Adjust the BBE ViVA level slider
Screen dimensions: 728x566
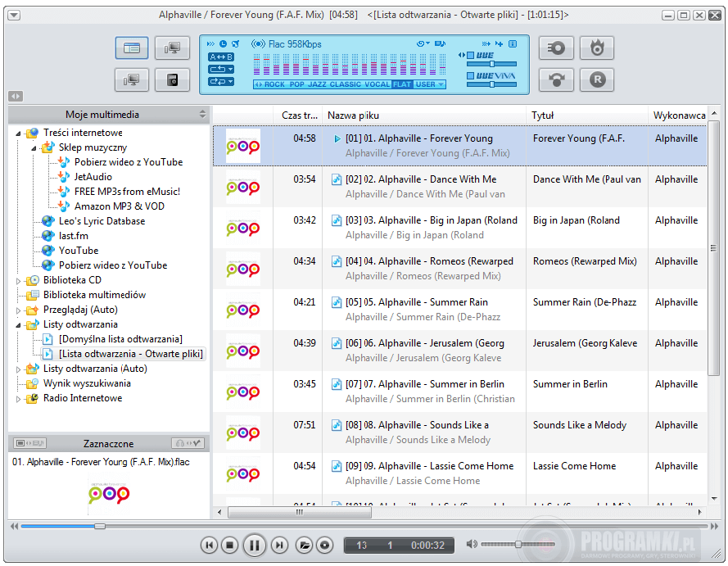(491, 84)
